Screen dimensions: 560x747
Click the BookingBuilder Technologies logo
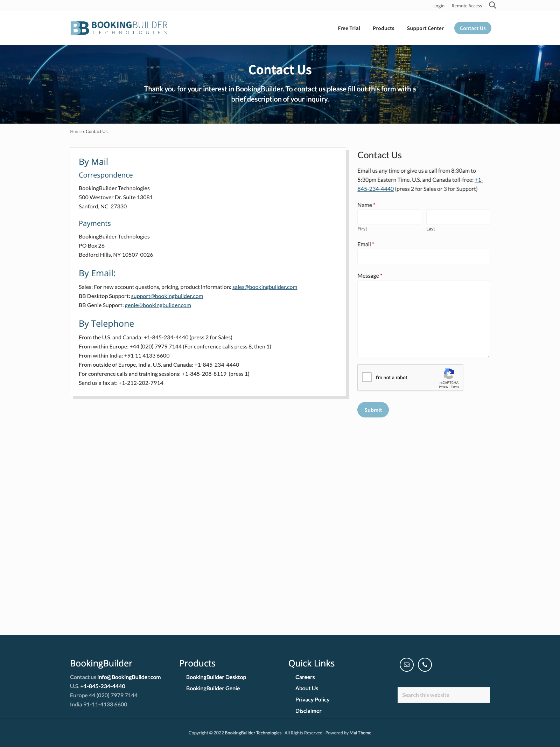click(x=119, y=28)
